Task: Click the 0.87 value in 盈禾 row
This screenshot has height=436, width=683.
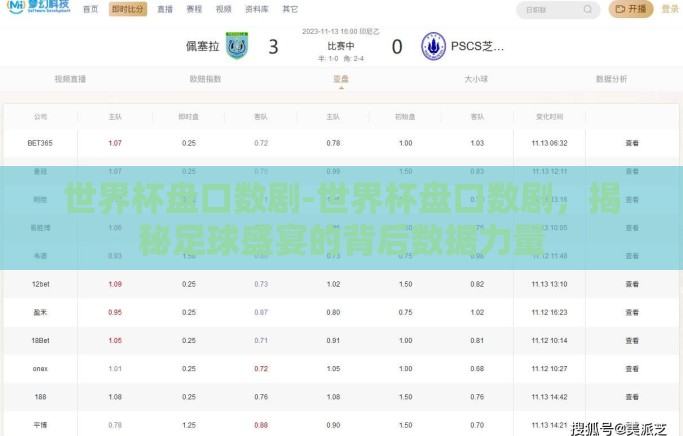Action: pos(261,312)
